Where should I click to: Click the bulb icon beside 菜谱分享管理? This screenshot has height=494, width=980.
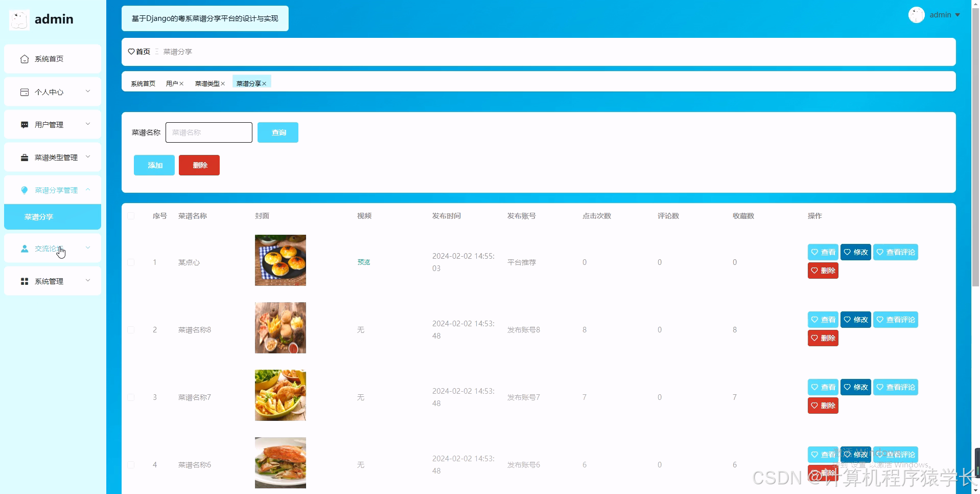(x=25, y=190)
